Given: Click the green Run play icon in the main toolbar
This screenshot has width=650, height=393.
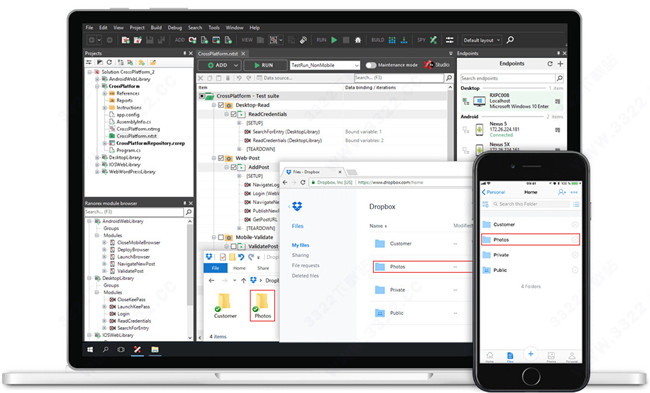Looking at the screenshot, I should coord(334,40).
